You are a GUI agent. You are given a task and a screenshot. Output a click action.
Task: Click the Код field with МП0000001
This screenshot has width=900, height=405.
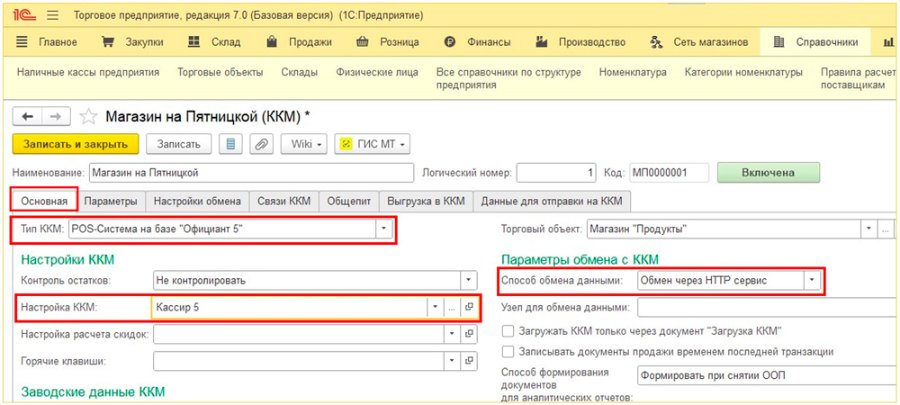669,173
